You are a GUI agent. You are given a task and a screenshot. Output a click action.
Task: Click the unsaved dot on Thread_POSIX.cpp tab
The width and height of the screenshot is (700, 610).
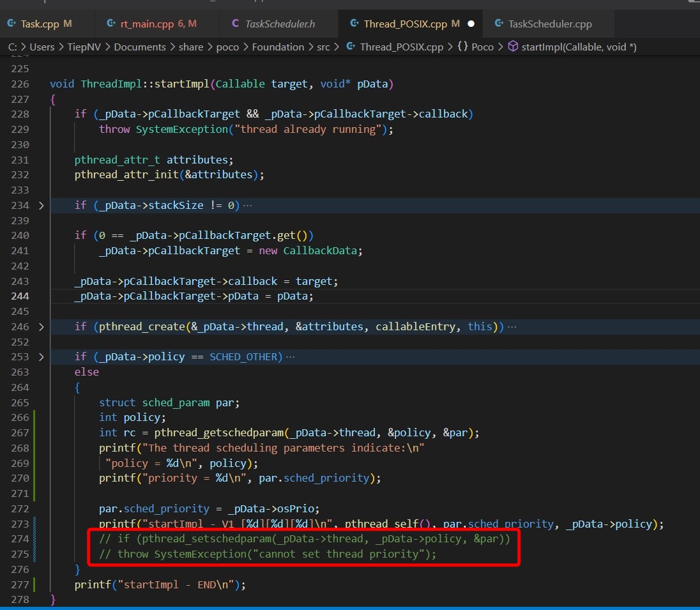tap(471, 24)
